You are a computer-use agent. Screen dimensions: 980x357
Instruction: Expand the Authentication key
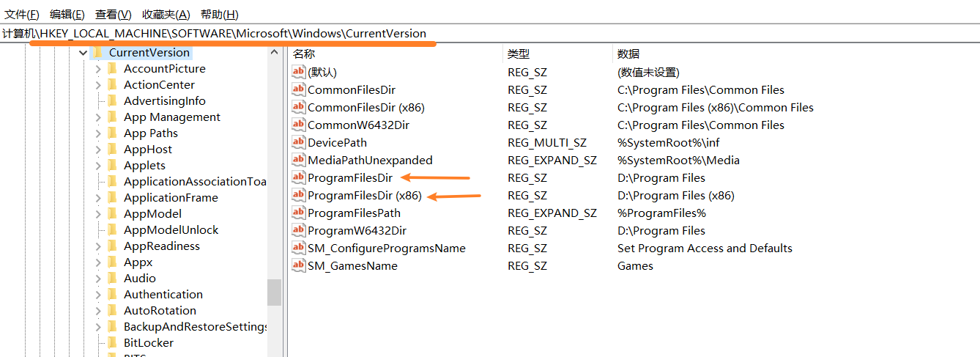coord(97,295)
